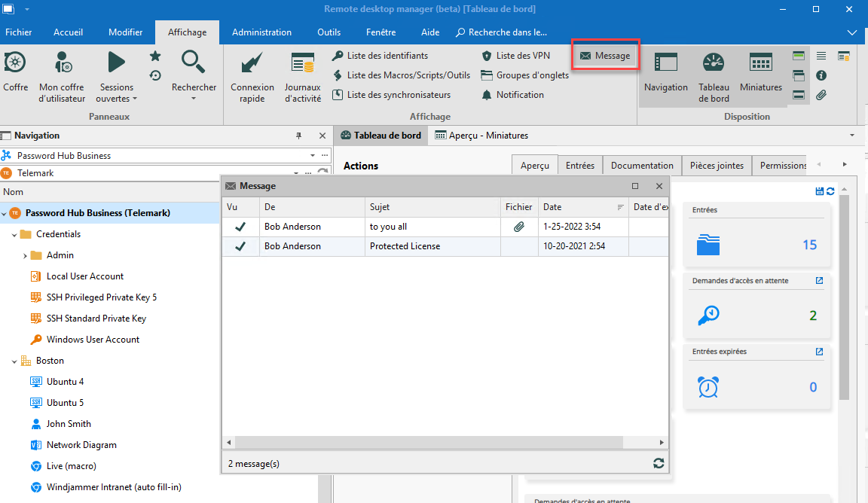
Task: Open the Rechercher dropdown
Action: 194,98
